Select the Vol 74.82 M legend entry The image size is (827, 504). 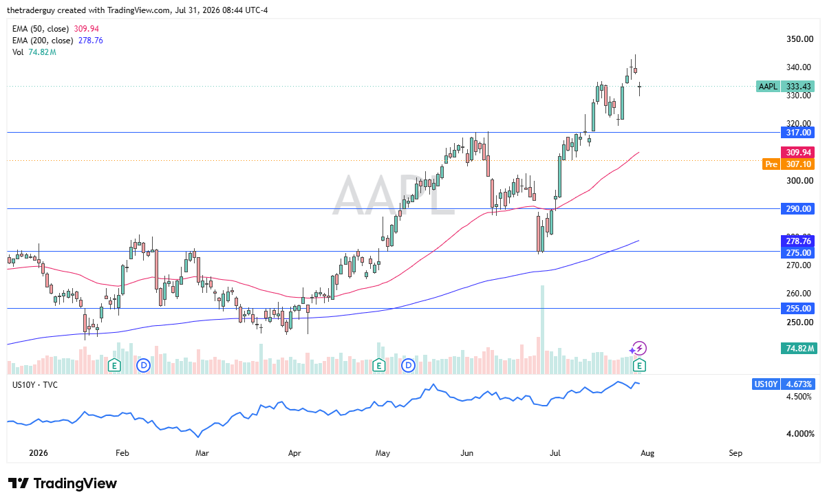click(x=34, y=52)
